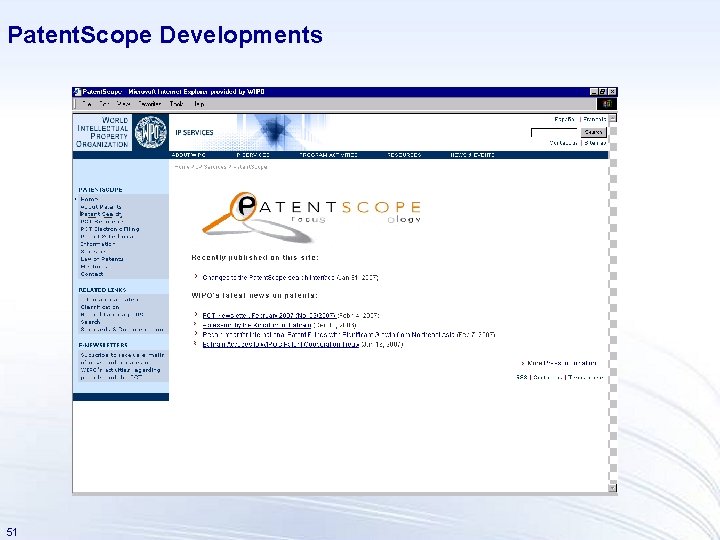Switch the site language to Français
720x540 pixels.
595,119
